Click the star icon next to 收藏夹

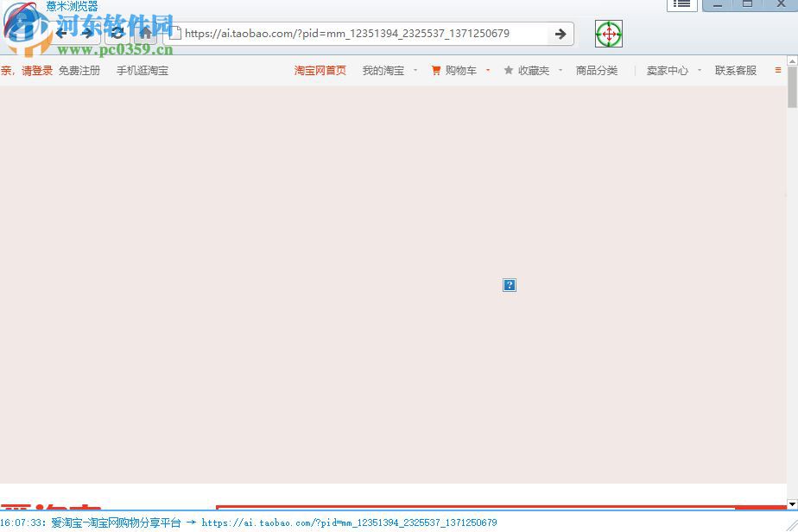pos(508,70)
